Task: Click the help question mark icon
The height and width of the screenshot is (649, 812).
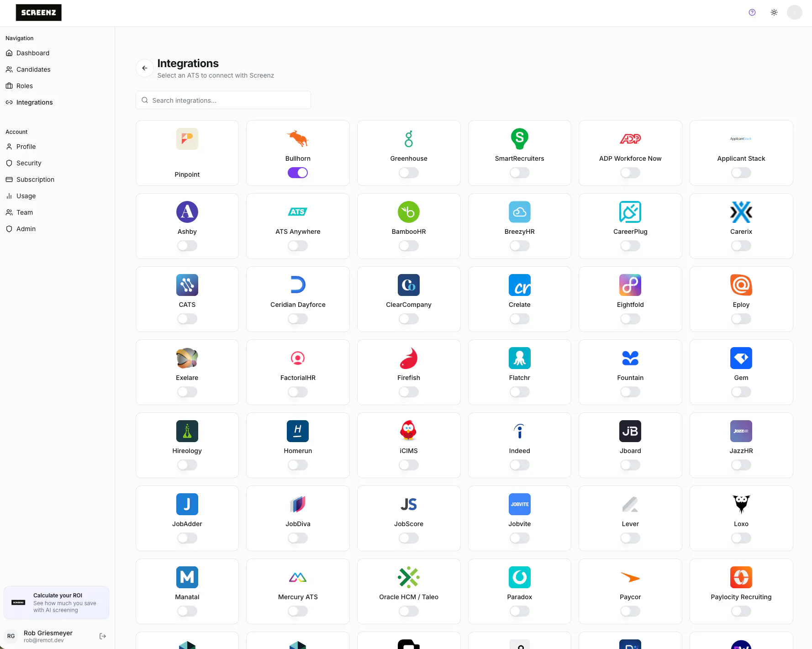Action: tap(752, 12)
